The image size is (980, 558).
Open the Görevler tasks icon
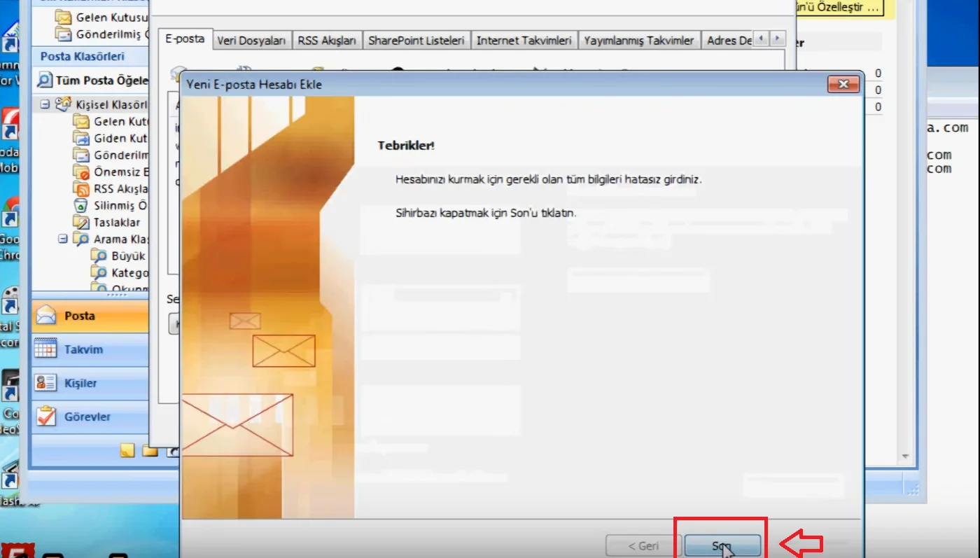[46, 417]
